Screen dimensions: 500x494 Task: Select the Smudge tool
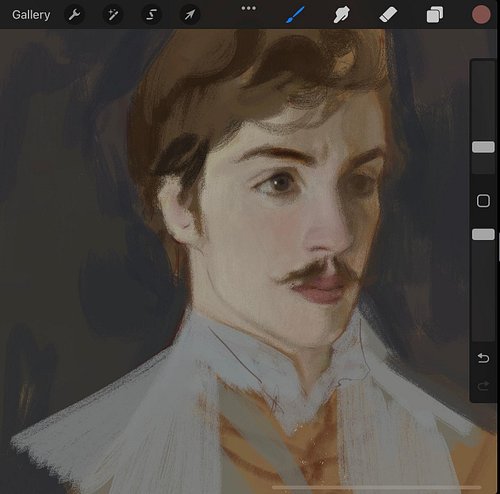(x=342, y=15)
